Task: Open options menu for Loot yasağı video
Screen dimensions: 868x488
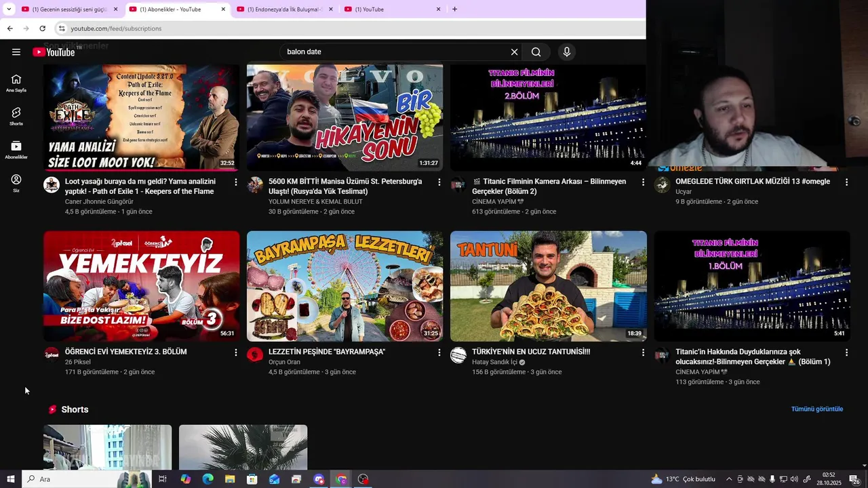Action: [x=236, y=182]
